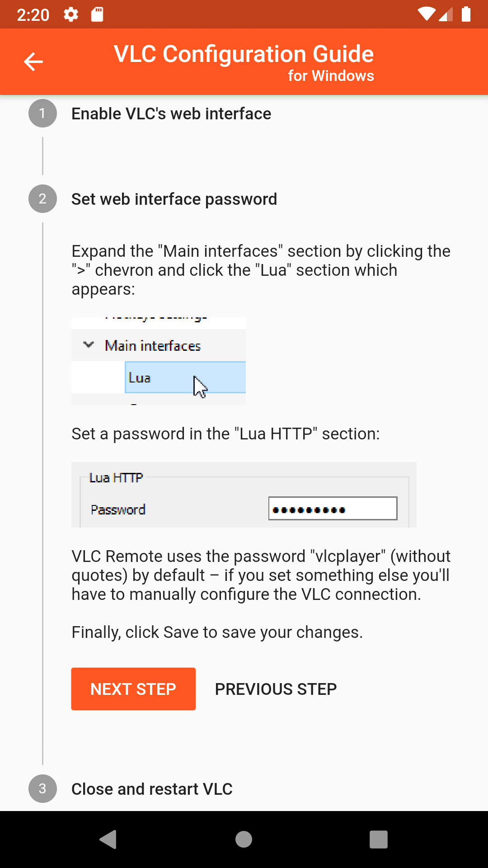
Task: Tap the battery status icon
Action: tap(466, 14)
